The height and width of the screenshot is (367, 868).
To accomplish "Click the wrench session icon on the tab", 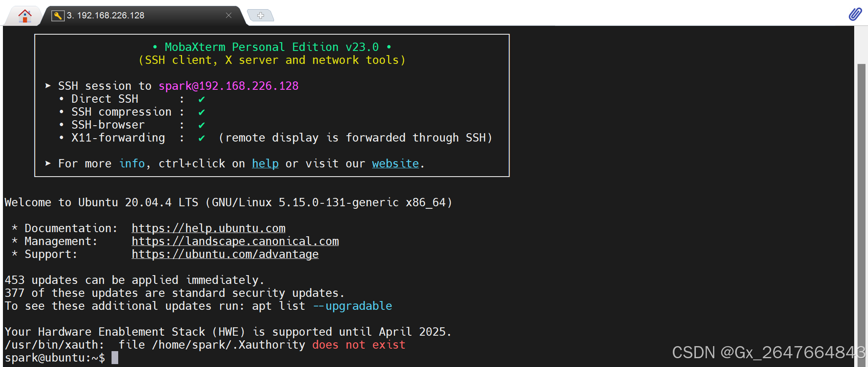I will coord(58,16).
